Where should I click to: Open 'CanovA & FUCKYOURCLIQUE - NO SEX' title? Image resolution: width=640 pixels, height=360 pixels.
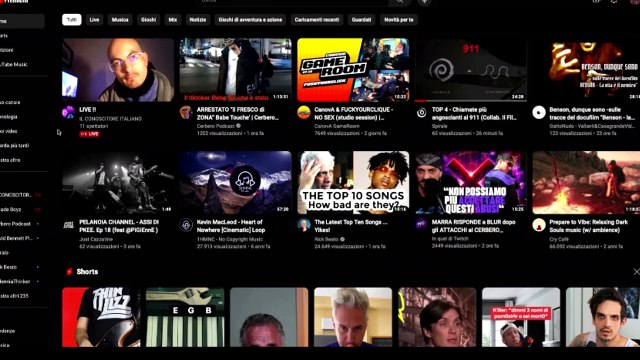pyautogui.click(x=354, y=113)
